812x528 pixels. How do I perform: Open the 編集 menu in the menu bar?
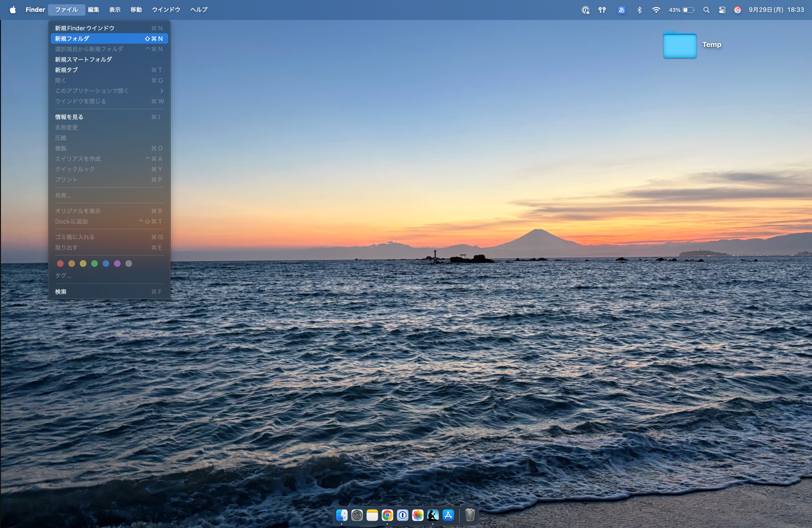(93, 10)
